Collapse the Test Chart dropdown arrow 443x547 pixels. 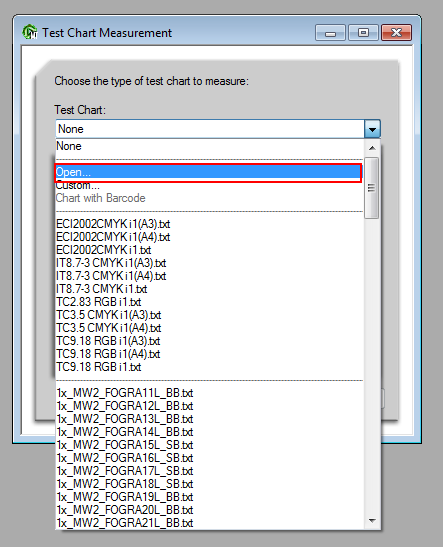(372, 129)
